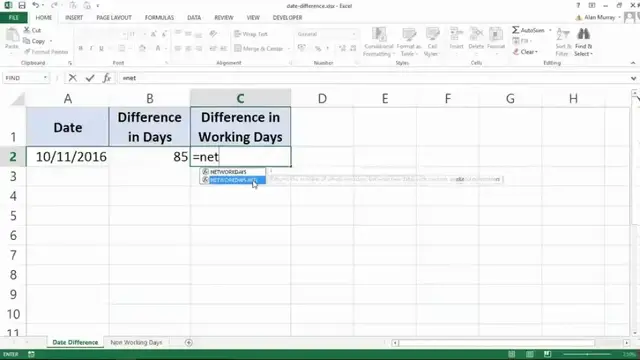Switch to the DATA ribbon tab

coord(194,18)
